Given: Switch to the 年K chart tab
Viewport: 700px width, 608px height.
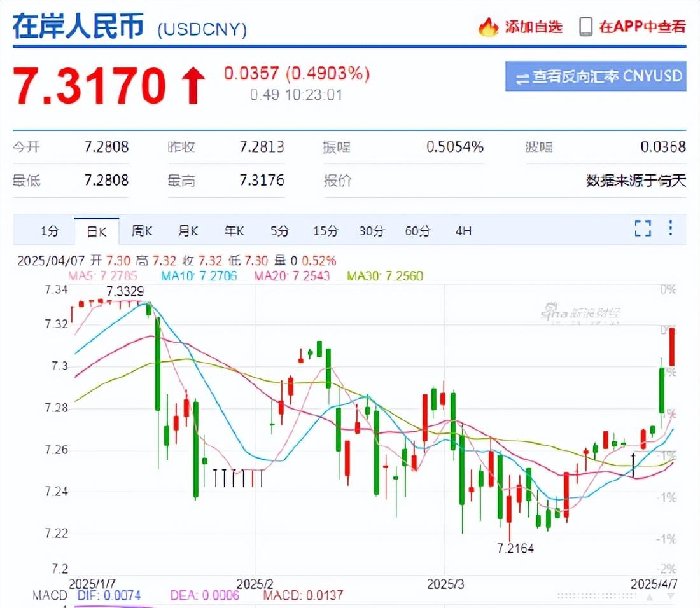Looking at the screenshot, I should (234, 231).
